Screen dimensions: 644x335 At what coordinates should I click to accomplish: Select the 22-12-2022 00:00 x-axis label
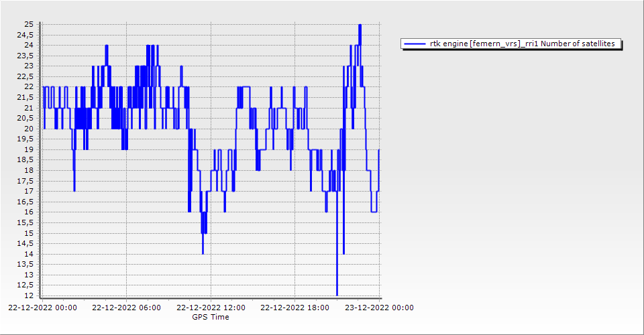coord(42,308)
